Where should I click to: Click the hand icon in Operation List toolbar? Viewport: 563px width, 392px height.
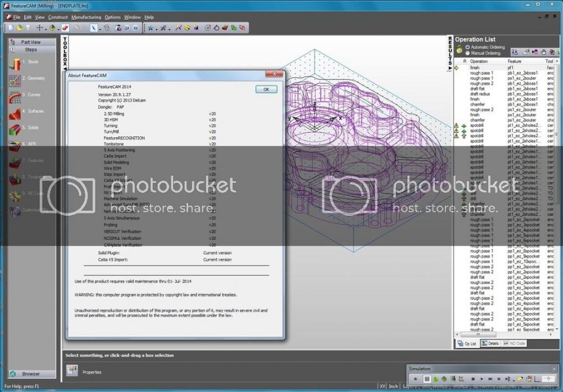(543, 53)
